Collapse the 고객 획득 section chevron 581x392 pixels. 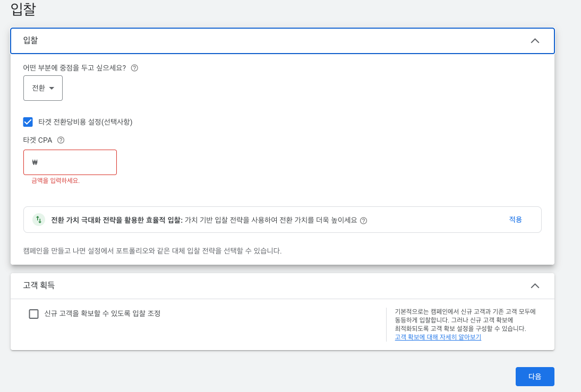click(536, 285)
